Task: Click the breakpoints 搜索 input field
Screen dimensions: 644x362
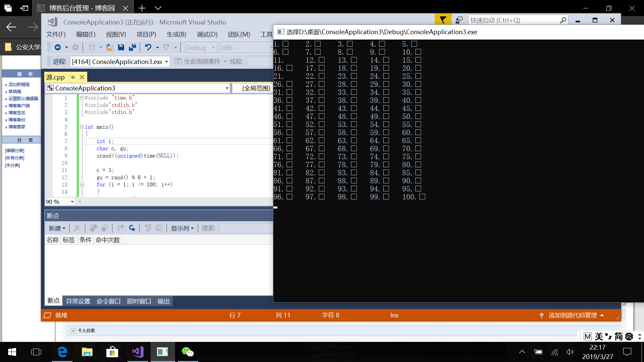Action: pos(246,228)
